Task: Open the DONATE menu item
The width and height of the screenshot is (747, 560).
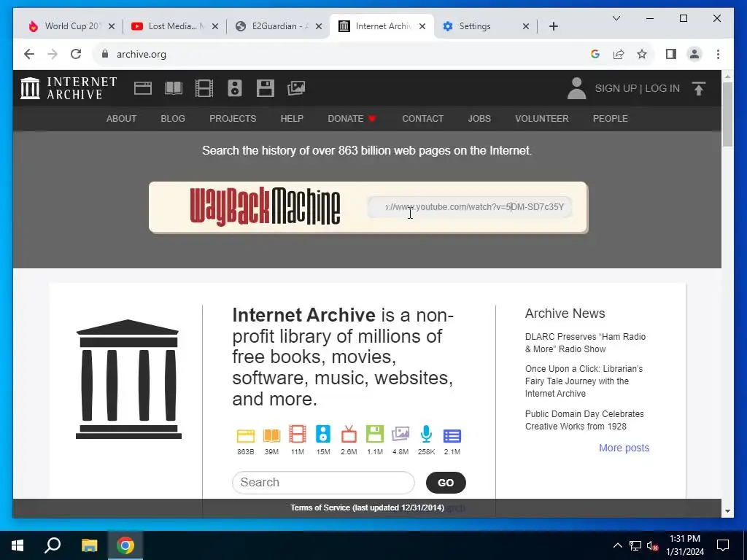Action: coord(352,119)
